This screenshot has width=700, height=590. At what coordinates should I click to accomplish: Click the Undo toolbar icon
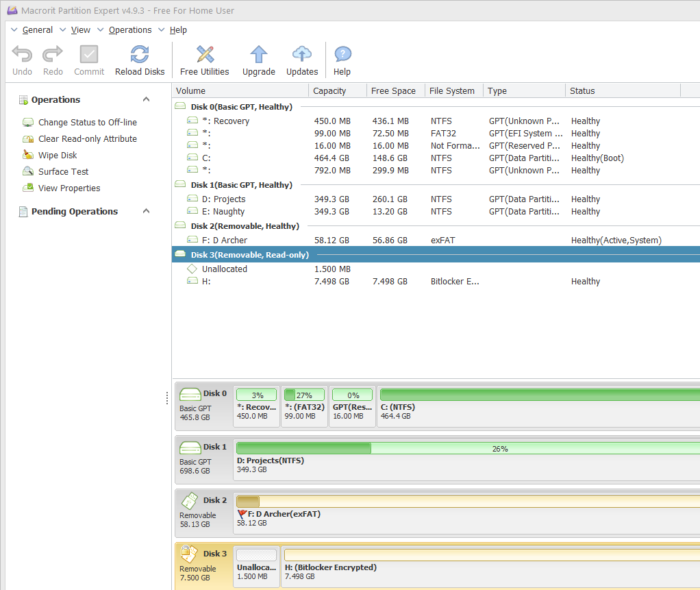click(x=22, y=54)
